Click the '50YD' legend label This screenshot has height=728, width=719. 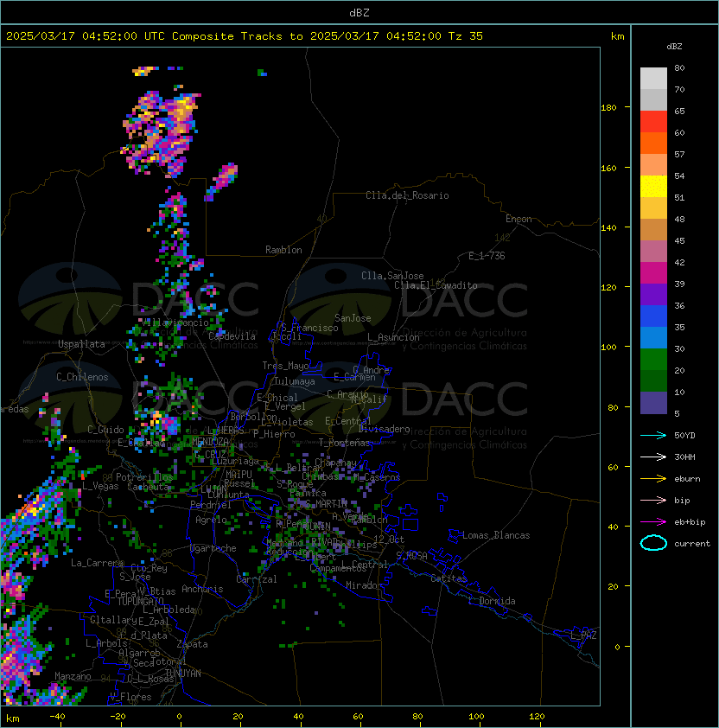pyautogui.click(x=684, y=436)
